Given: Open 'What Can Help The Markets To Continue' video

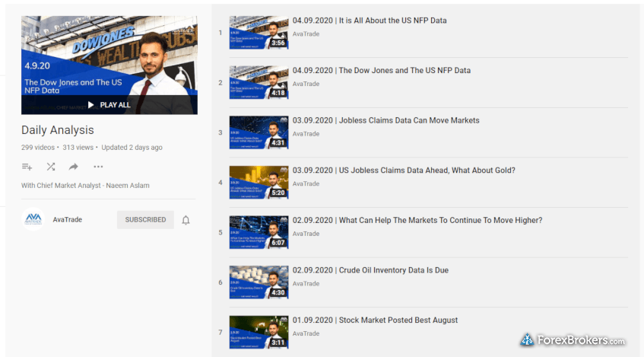Looking at the screenshot, I should pyautogui.click(x=417, y=221).
